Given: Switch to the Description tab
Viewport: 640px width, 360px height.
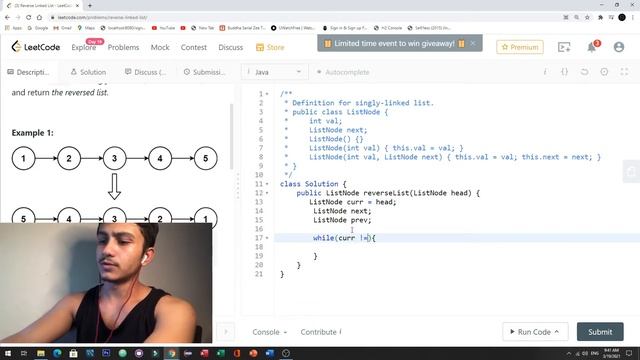Looking at the screenshot, I should (x=29, y=72).
